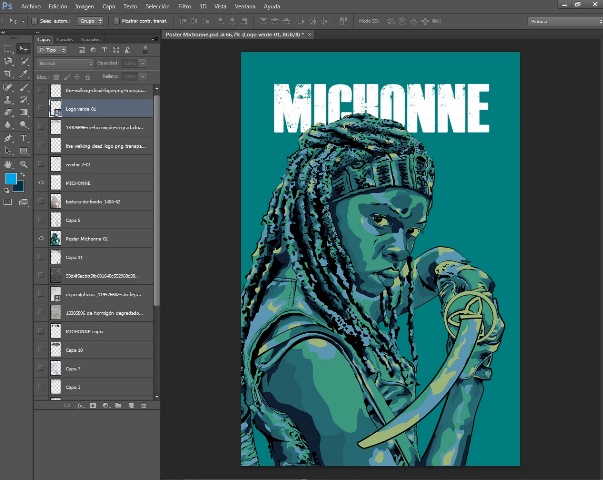603x480 pixels.
Task: Open the Filtro menu
Action: pyautogui.click(x=185, y=7)
